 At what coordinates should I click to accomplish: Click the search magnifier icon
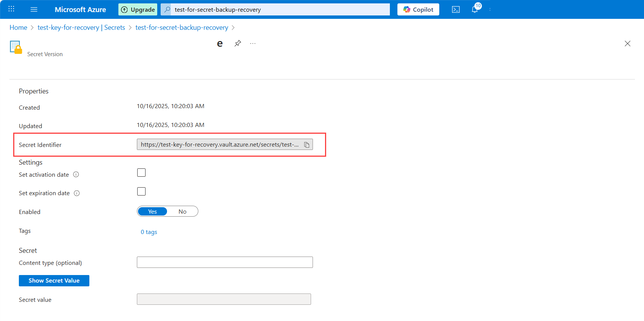coord(167,9)
